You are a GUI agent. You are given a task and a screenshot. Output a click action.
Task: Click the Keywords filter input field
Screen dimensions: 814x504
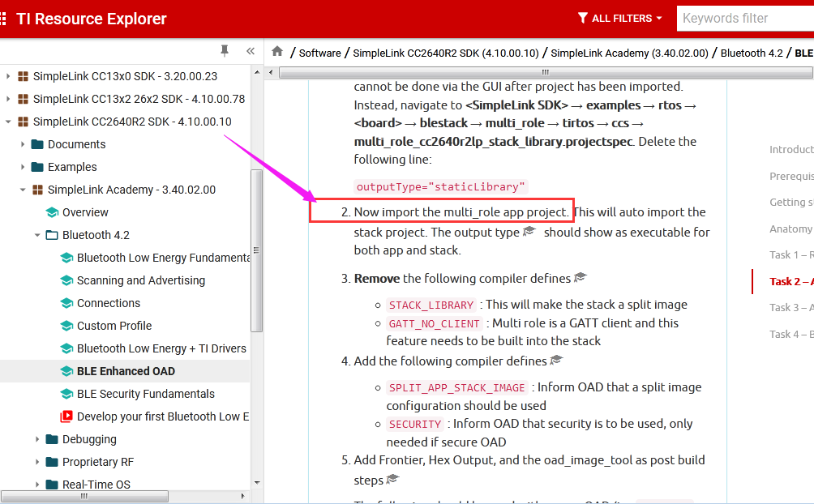tap(745, 18)
